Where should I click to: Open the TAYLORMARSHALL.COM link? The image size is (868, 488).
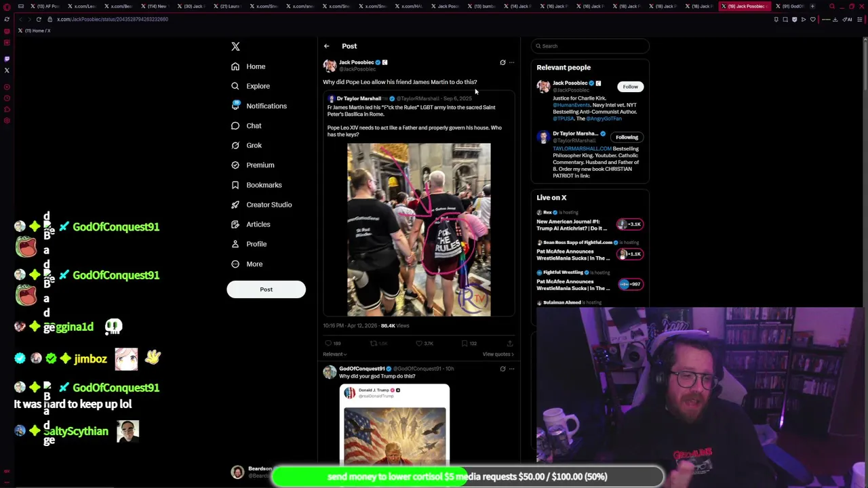pos(582,148)
